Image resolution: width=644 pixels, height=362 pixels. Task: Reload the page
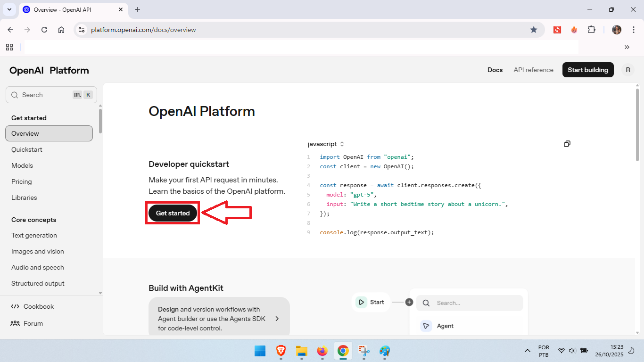tap(44, 30)
